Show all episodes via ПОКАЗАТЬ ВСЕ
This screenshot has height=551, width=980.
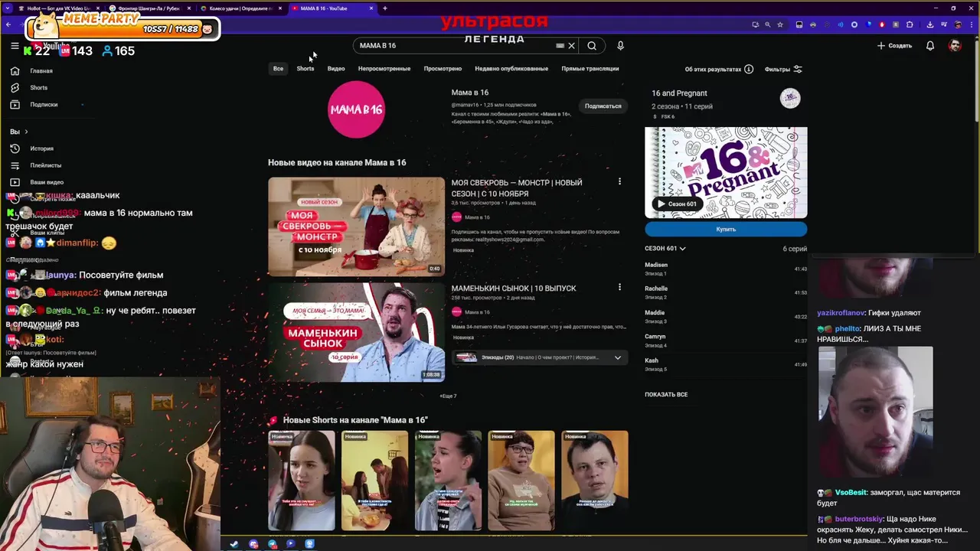[666, 394]
